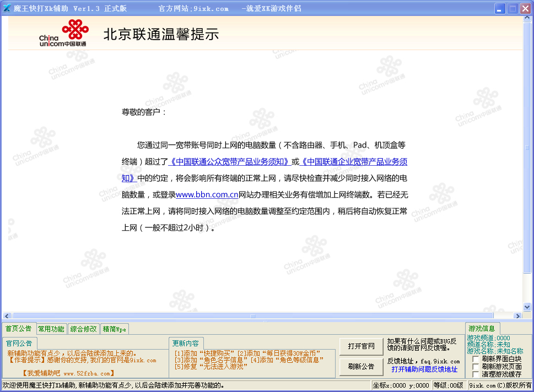This screenshot has height=392, width=534.
Task: Switch to 首页公告 tab
Action: [x=19, y=329]
